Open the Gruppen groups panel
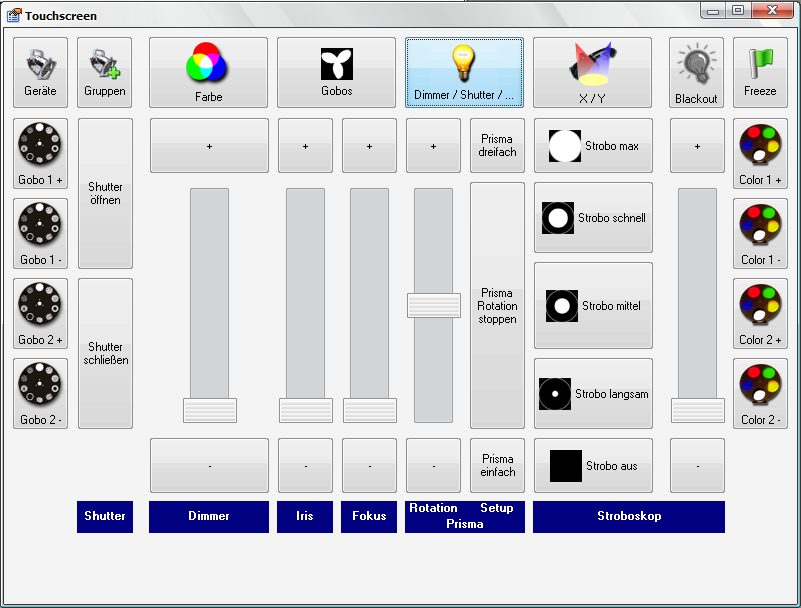 pos(104,72)
